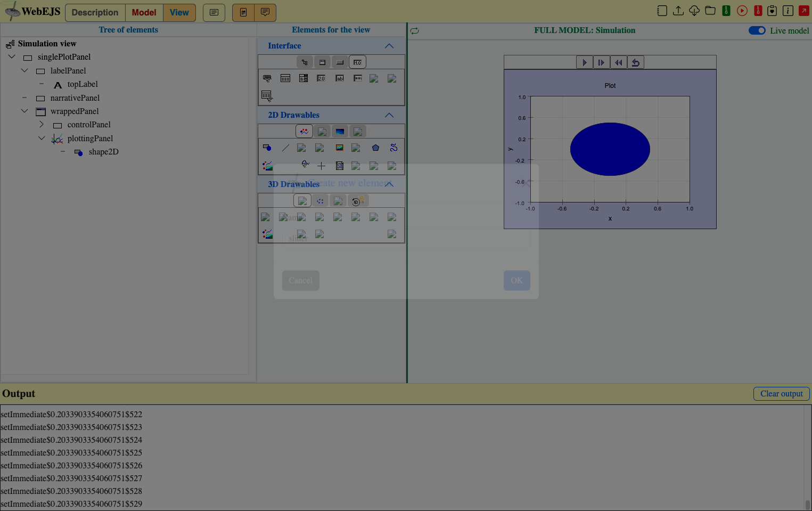The width and height of the screenshot is (812, 511).
Task: Select the shape element in 2D Drawables palette
Action: 267,148
